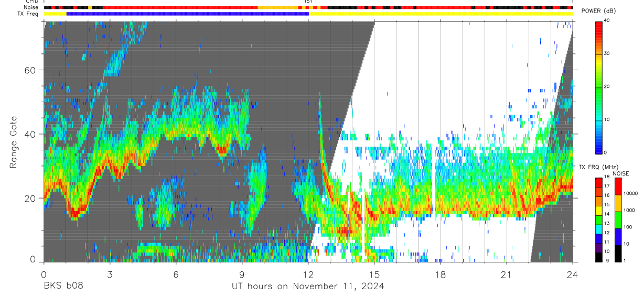Click the yellow segment of TX Freq bar after 12 UT
Screen dimensions: 644x297
click(x=441, y=14)
